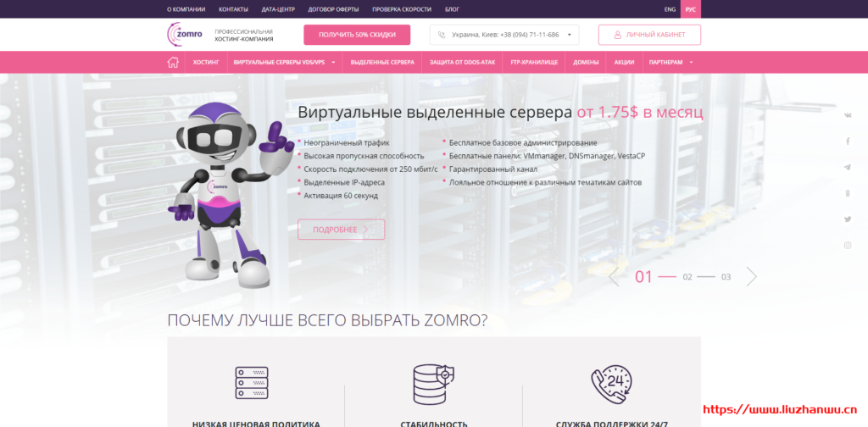Open the Хостинг menu item

(206, 63)
